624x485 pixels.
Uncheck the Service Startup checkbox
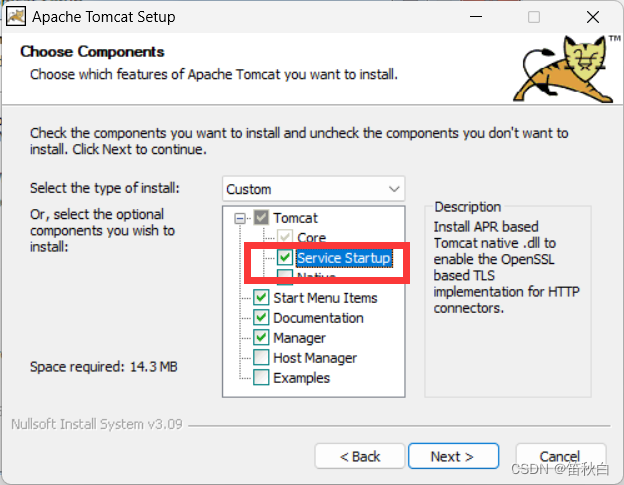click(x=285, y=257)
